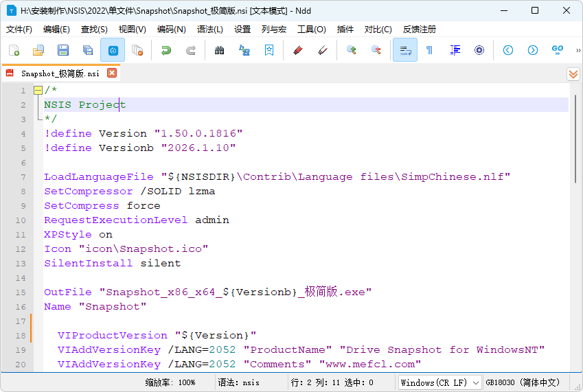The image size is (583, 392).
Task: Expand the tab list arrow at right
Action: click(x=573, y=73)
